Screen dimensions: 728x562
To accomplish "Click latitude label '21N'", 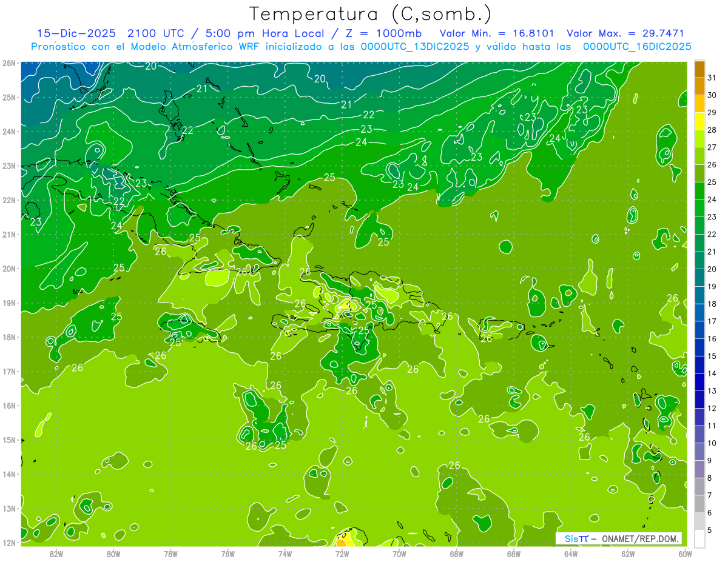I will [x=9, y=235].
